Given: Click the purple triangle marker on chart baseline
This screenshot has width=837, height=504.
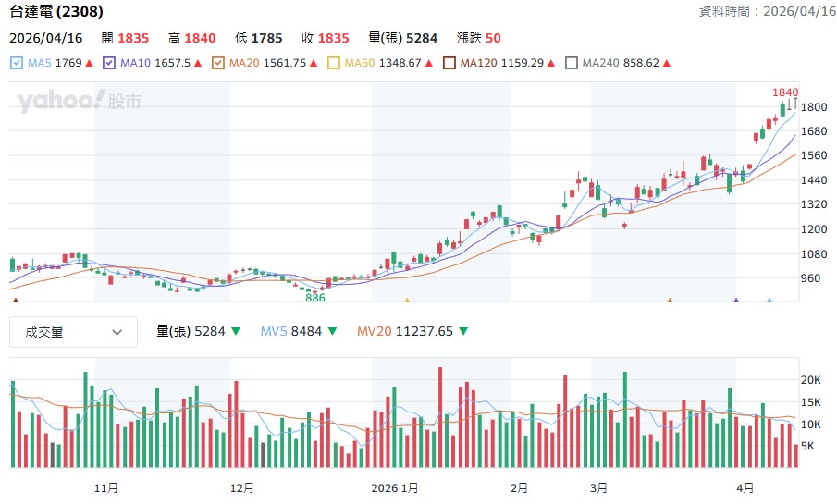Looking at the screenshot, I should pos(736,300).
